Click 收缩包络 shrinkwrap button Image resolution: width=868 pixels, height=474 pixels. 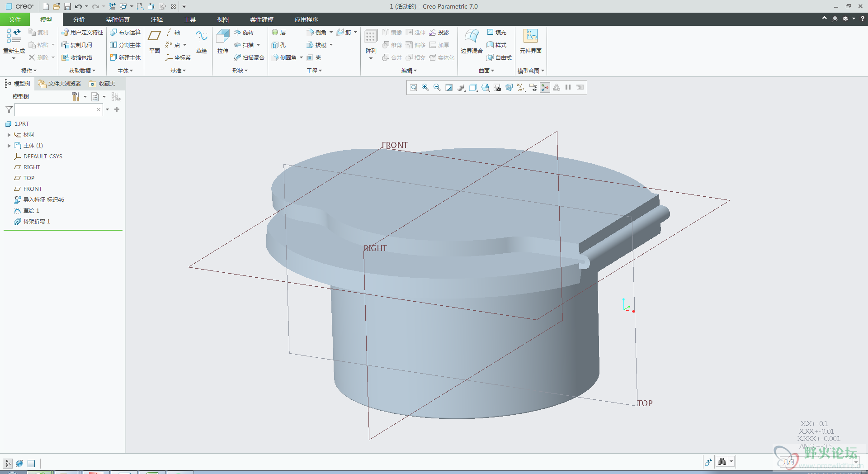click(77, 57)
